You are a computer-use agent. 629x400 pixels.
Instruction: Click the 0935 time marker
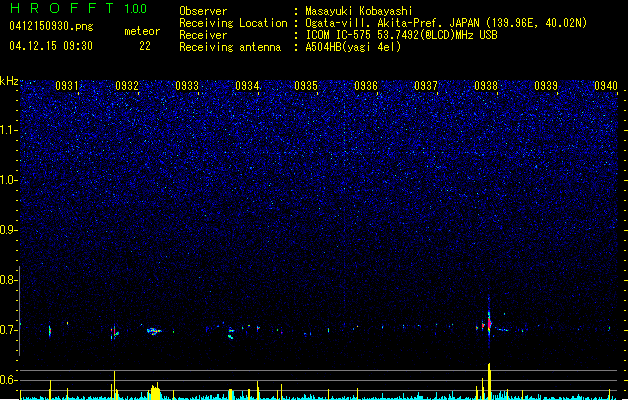pos(306,86)
